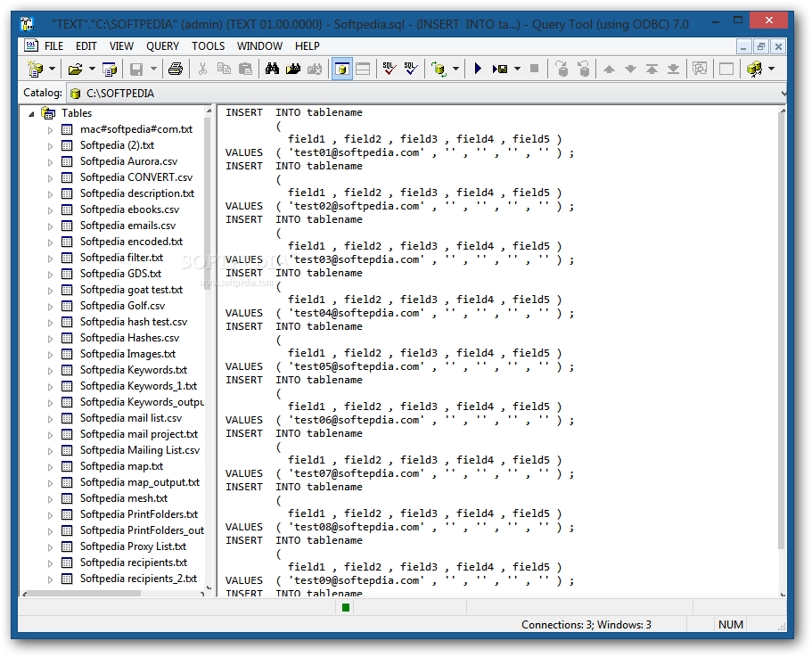
Task: Run the query with the Execute arrow
Action: (x=478, y=69)
